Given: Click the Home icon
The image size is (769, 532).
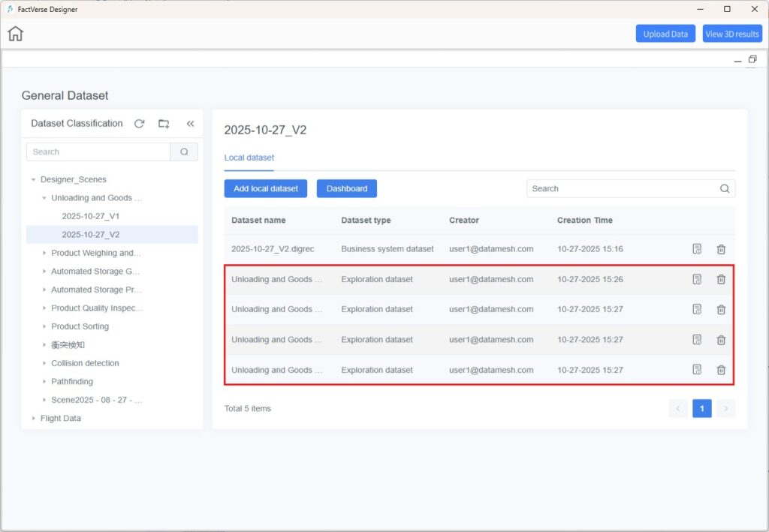Looking at the screenshot, I should point(15,34).
